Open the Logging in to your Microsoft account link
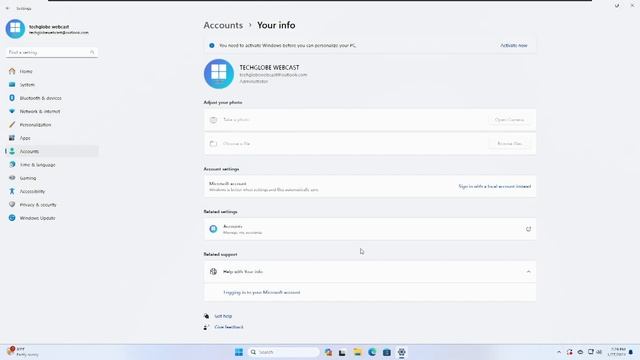Image resolution: width=640 pixels, height=360 pixels. click(262, 292)
